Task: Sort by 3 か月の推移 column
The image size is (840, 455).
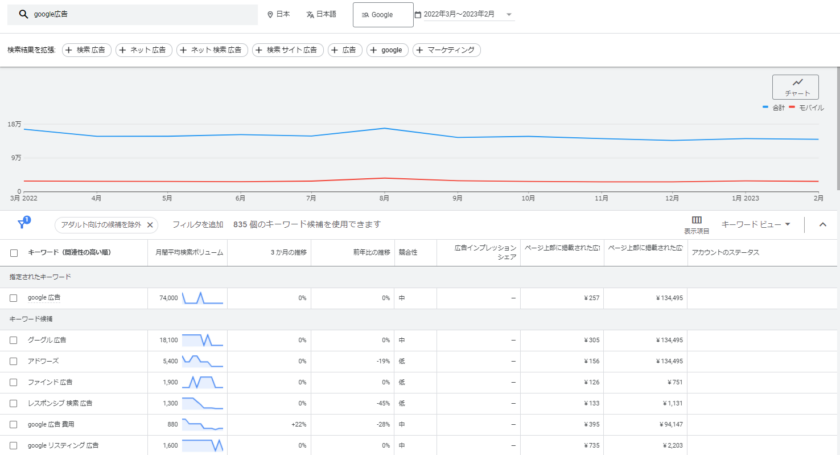Action: tap(288, 252)
